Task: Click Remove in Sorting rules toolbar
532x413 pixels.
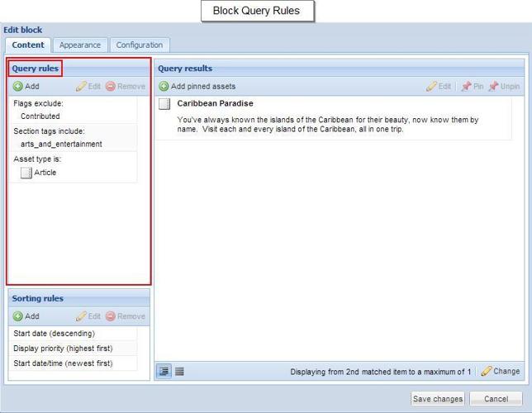Action: click(x=125, y=316)
